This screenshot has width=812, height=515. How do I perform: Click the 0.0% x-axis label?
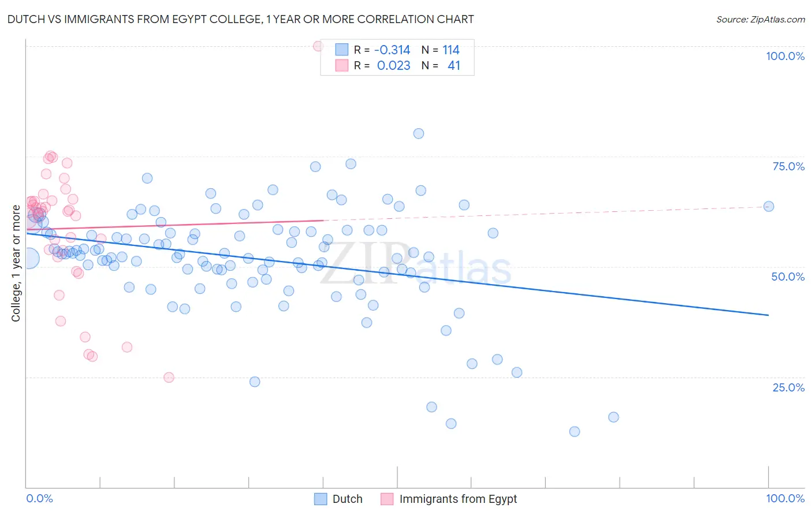pos(39,498)
